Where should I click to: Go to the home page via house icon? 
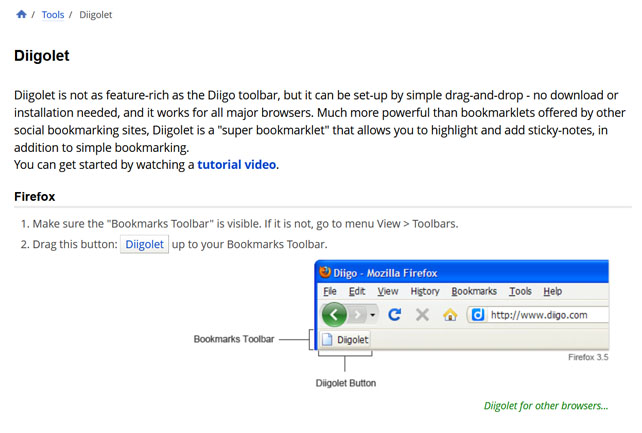click(x=21, y=14)
